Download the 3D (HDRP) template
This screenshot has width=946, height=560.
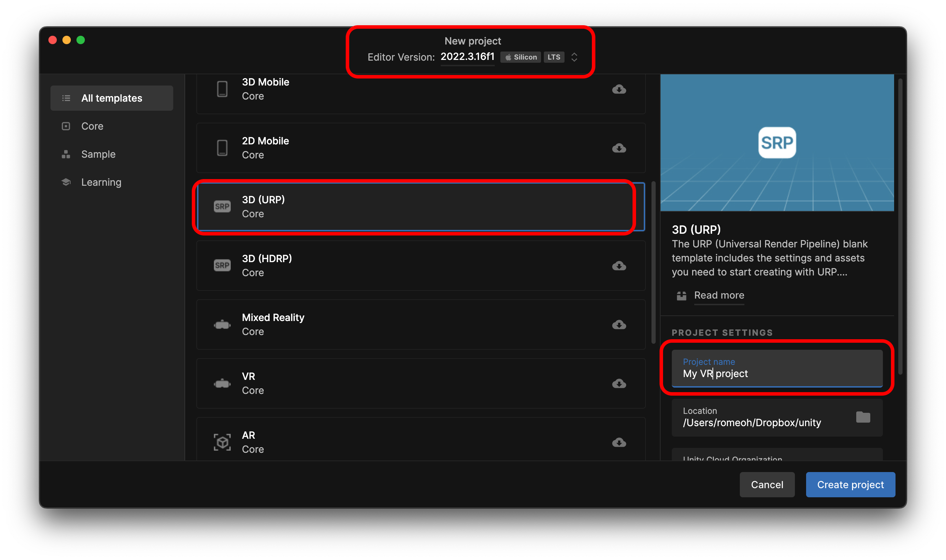tap(619, 266)
